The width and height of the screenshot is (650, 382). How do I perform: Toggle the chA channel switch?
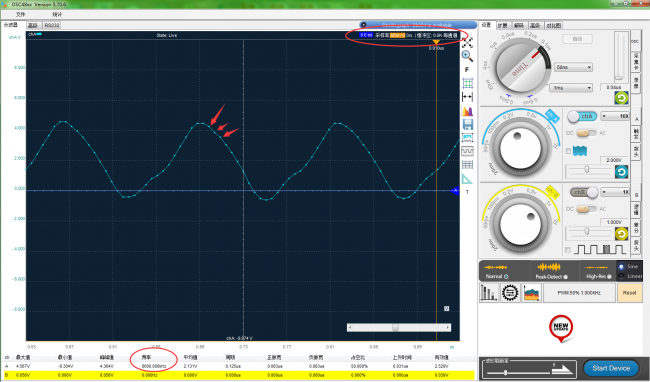582,116
